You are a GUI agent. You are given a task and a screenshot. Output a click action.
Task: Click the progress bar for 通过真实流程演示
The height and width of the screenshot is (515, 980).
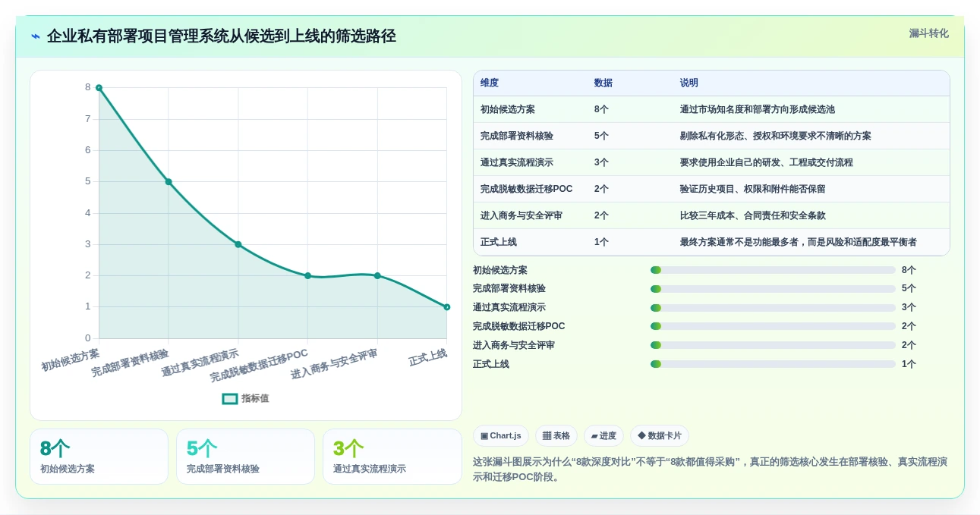tap(773, 308)
